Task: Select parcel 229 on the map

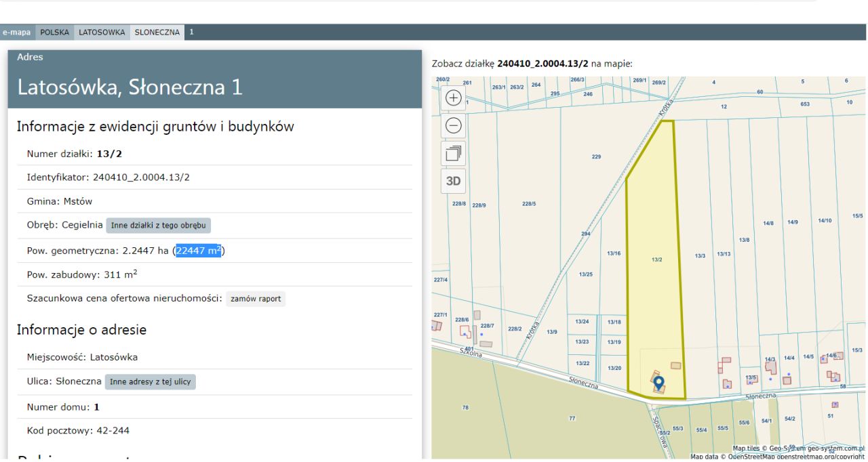Action: pos(596,157)
